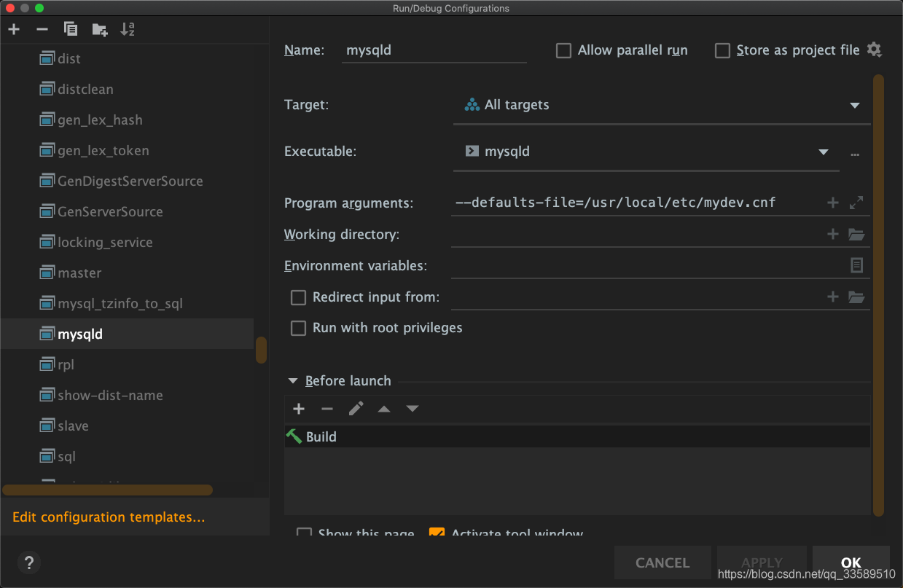
Task: Move Before launch task down
Action: tap(413, 409)
